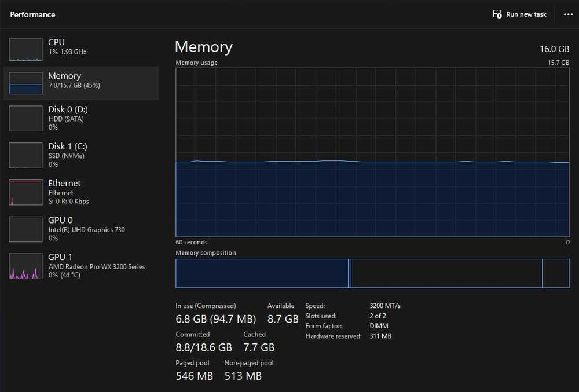The height and width of the screenshot is (392, 579).
Task: Click the '8.7 GB' available value
Action: (x=283, y=319)
